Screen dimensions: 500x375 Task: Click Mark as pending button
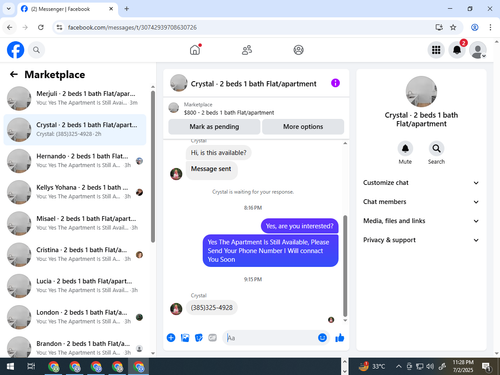(214, 127)
